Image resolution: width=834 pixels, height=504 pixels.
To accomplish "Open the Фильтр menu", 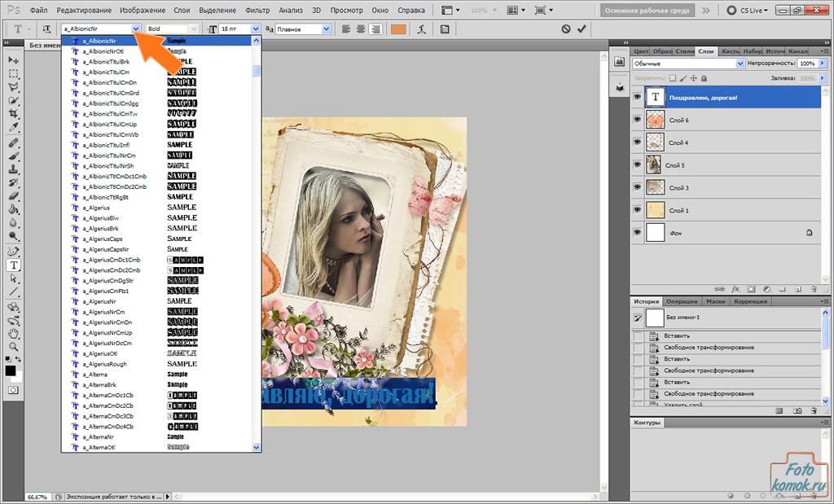I will pos(257,11).
